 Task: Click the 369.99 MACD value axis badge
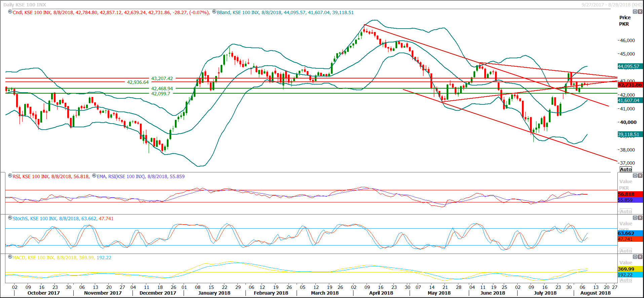[630, 269]
